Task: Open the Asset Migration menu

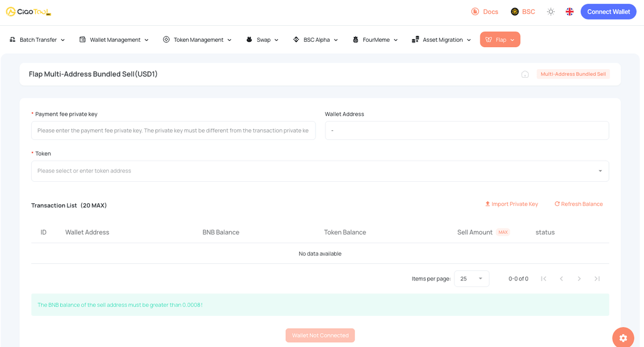Action: (x=441, y=40)
